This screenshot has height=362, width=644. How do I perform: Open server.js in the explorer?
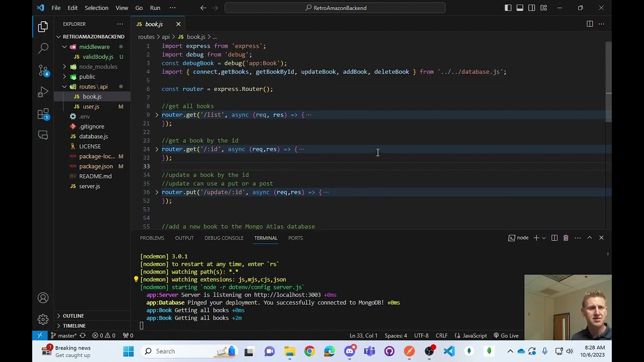pos(89,186)
